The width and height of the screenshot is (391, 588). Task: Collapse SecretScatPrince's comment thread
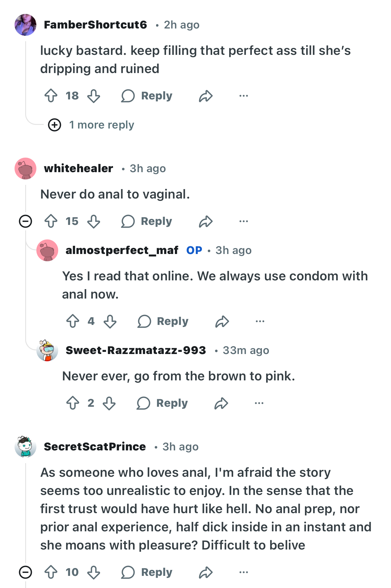pos(25,572)
